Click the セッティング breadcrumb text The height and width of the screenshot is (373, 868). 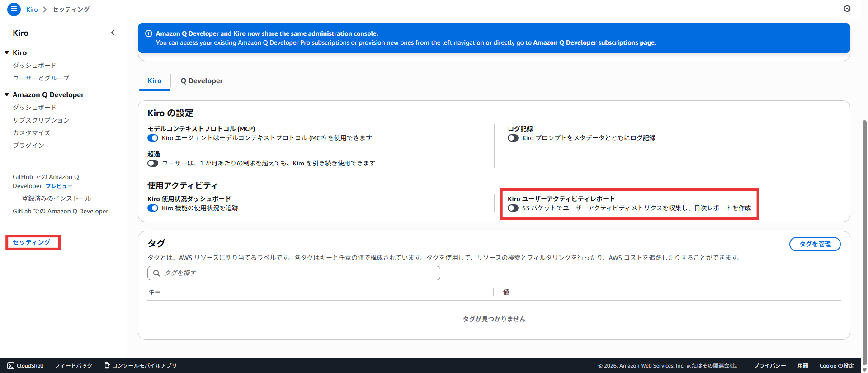pos(71,9)
